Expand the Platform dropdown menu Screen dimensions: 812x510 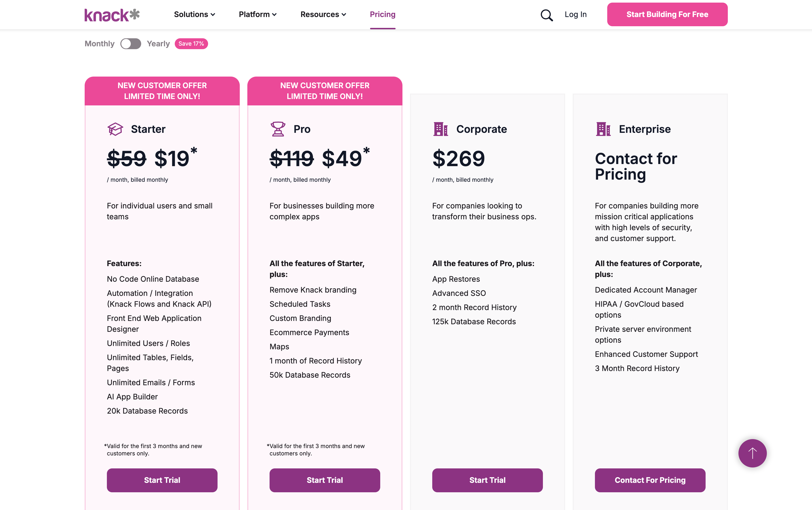tap(258, 14)
